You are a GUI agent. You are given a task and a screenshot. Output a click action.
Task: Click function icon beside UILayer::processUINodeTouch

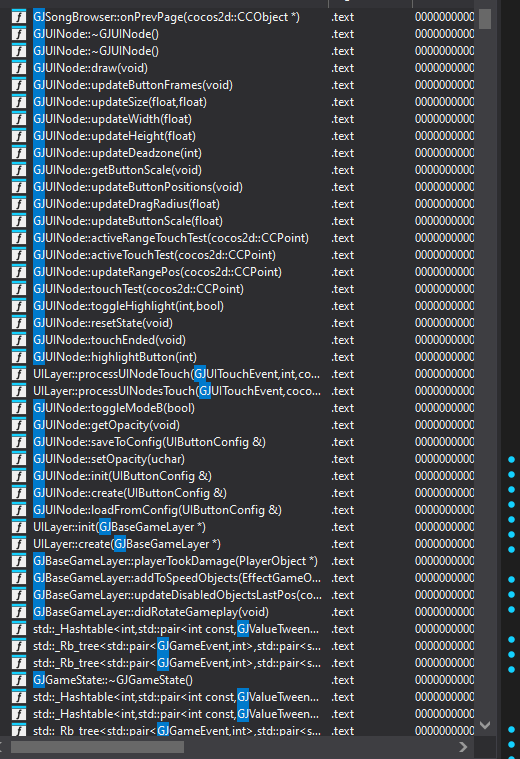(x=18, y=374)
